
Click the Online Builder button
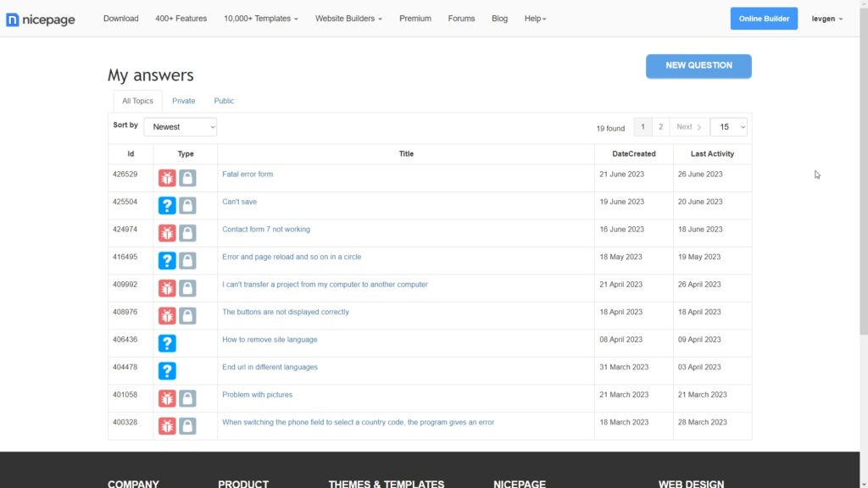[764, 19]
